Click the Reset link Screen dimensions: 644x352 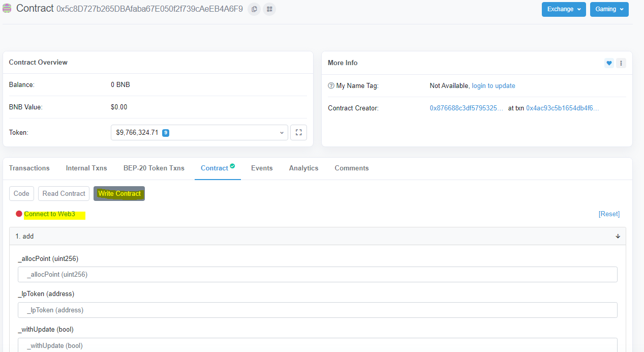[609, 214]
